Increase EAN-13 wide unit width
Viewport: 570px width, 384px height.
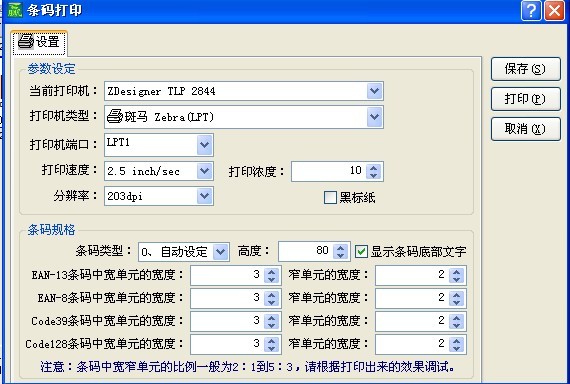tap(272, 271)
